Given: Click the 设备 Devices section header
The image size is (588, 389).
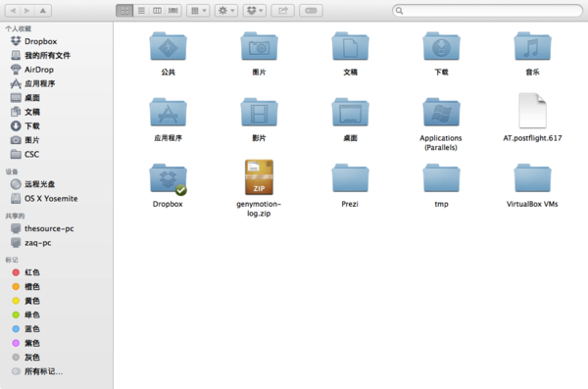Looking at the screenshot, I should click(12, 171).
